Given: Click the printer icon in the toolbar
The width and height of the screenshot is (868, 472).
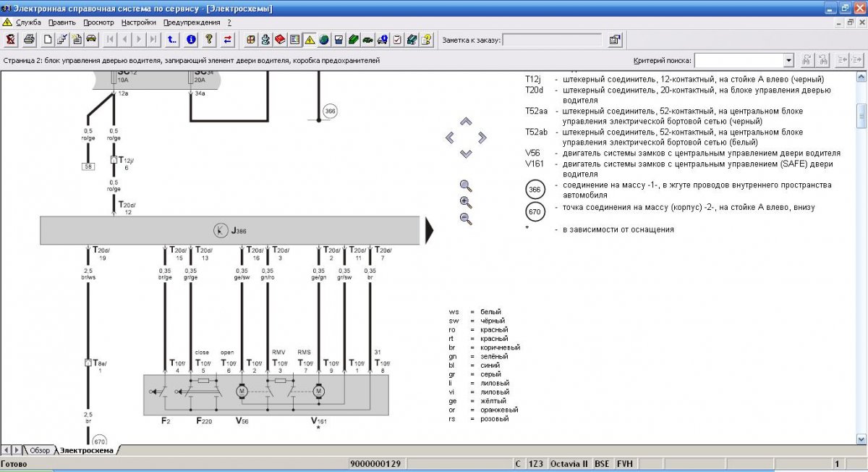Looking at the screenshot, I should [29, 39].
